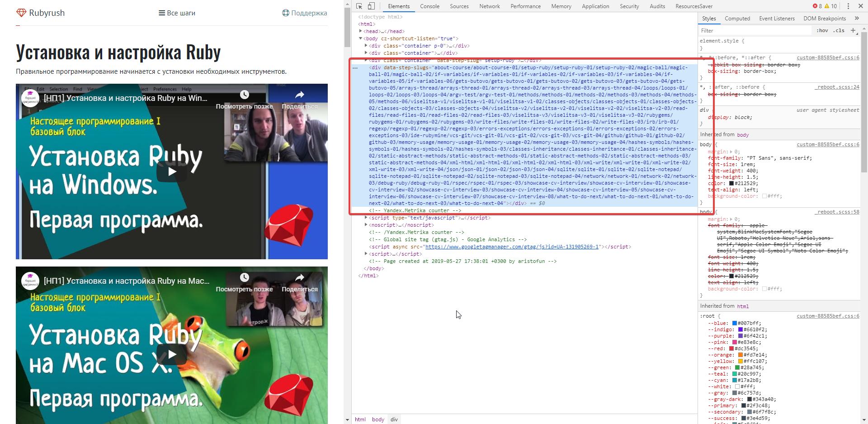Select body in the breadcrumb bar
Screen dimensions: 868x424
pyautogui.click(x=378, y=419)
